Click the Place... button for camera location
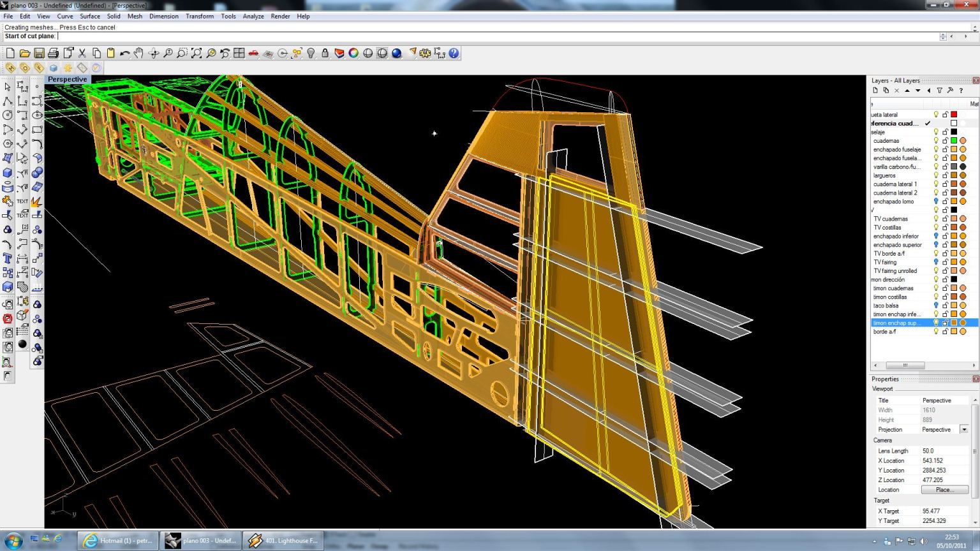Image resolution: width=980 pixels, height=551 pixels. tap(944, 490)
